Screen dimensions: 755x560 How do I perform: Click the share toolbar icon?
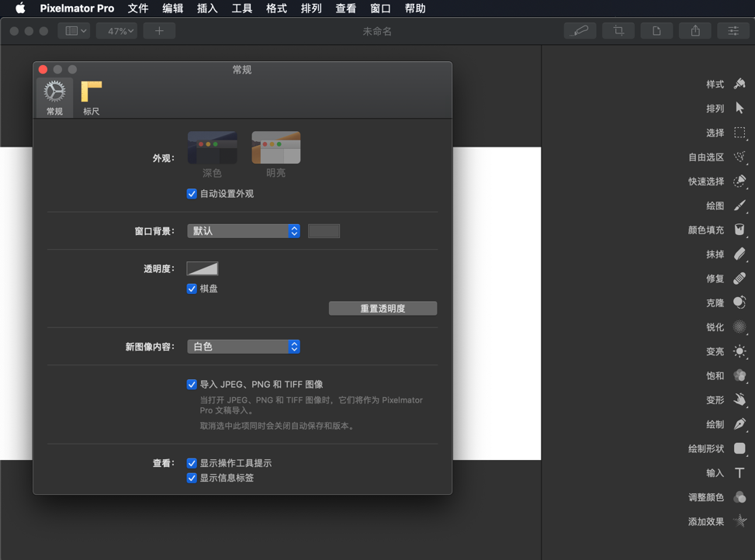[x=695, y=31]
